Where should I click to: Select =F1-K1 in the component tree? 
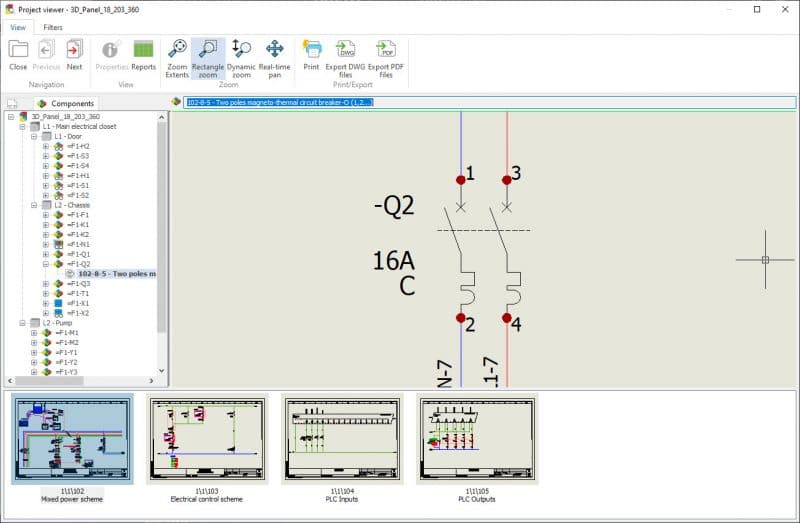(x=77, y=225)
